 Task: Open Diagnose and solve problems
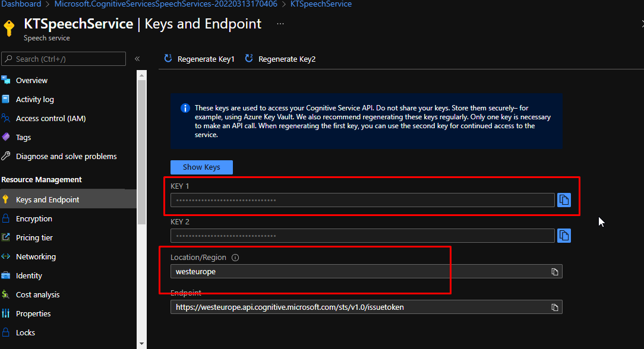(66, 157)
